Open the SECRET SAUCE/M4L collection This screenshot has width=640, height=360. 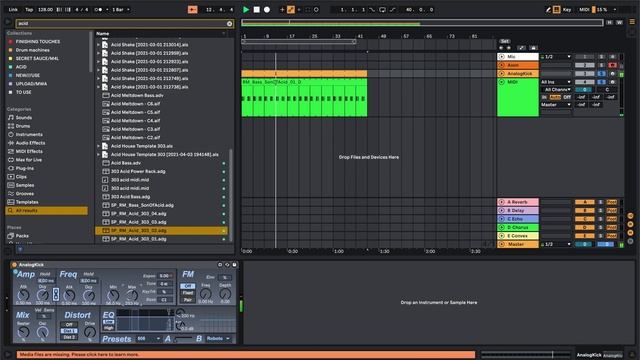click(x=37, y=58)
